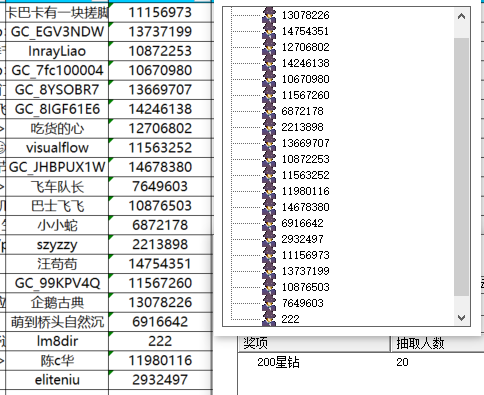Click spreadsheet cell szyzzy
Viewport: 484px width, 395px height.
(x=57, y=245)
